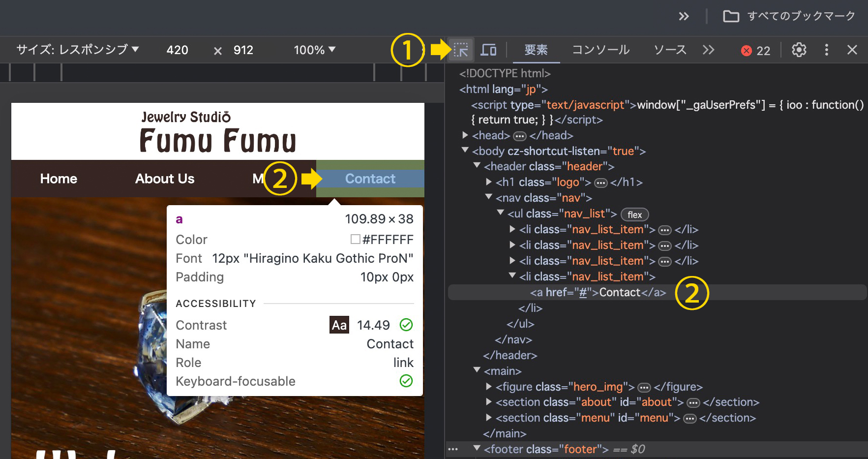Image resolution: width=868 pixels, height=459 pixels.
Task: Expand the head element node
Action: 465,135
